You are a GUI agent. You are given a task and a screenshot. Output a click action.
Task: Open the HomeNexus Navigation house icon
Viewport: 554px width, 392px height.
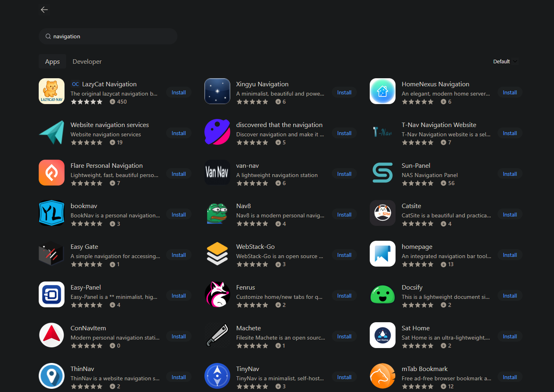click(x=383, y=91)
